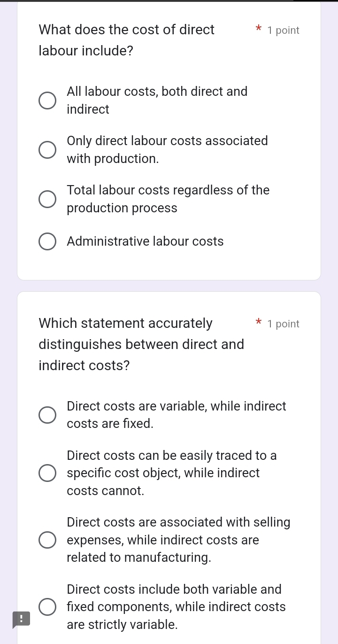Choose 'Only direct labour costs associated with production' radio
The width and height of the screenshot is (338, 644).
pos(47,150)
